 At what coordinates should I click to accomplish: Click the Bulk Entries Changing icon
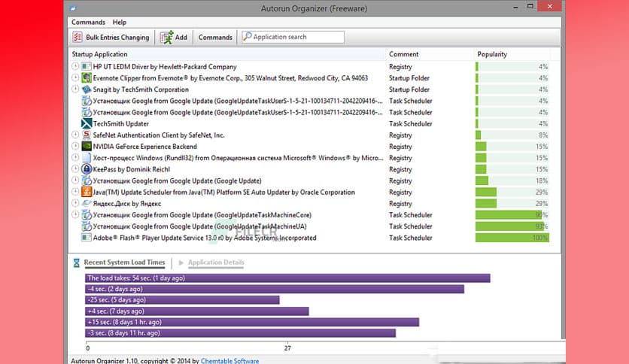[x=77, y=38]
